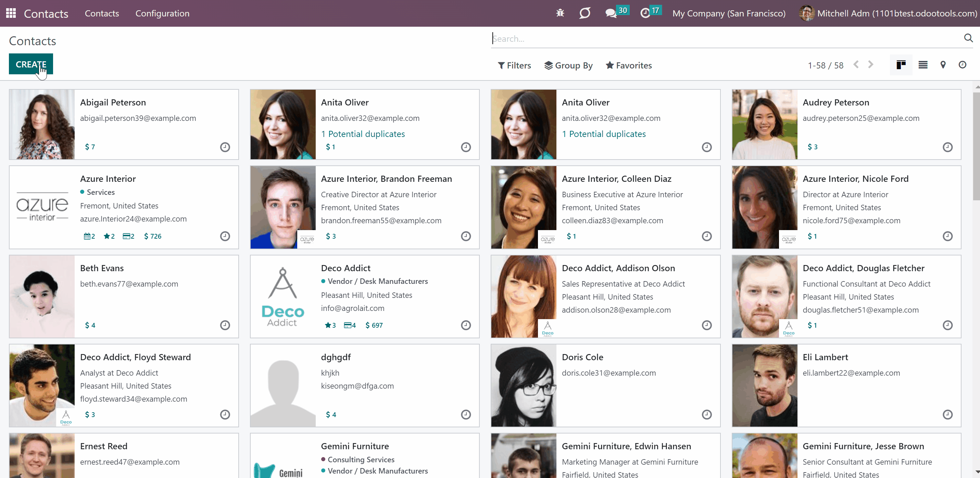Open potential duplicates on second Anita Oliver card

603,134
